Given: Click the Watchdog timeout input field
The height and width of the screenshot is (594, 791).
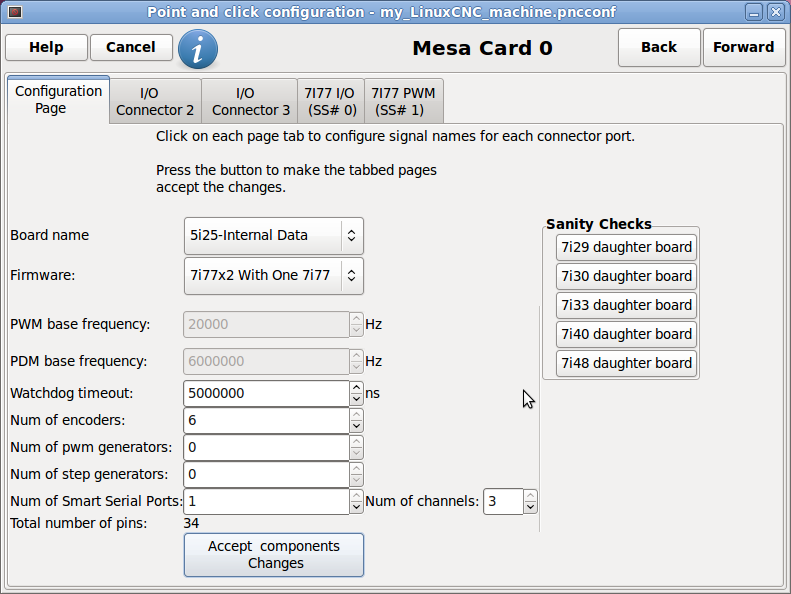Looking at the screenshot, I should point(266,394).
